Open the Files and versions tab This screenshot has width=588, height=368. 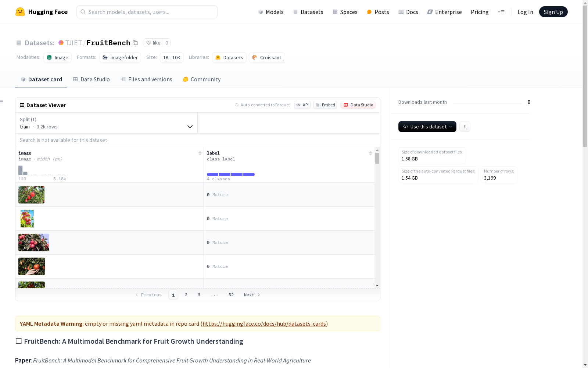click(x=146, y=79)
